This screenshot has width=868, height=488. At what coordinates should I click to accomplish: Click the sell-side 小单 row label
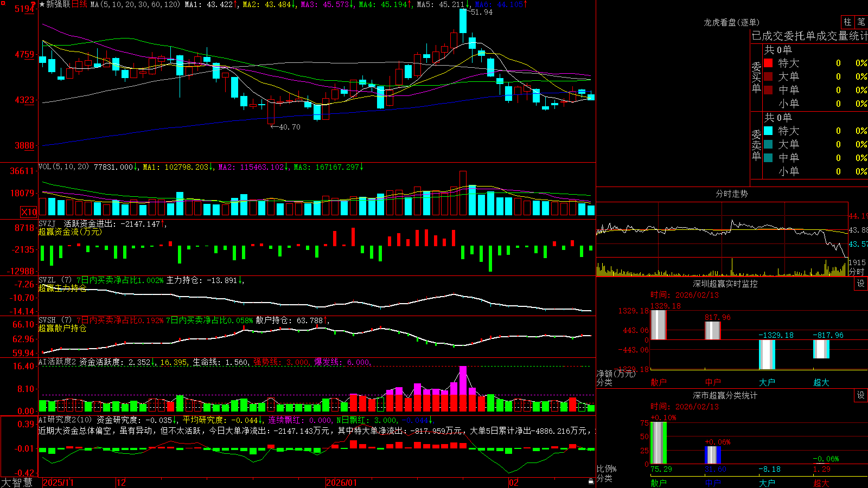click(x=789, y=171)
